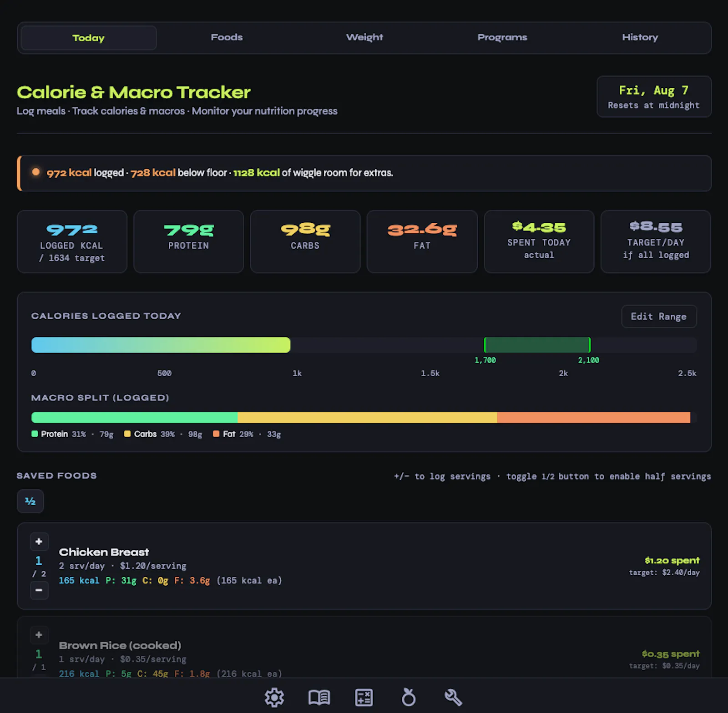Click the $4.35 Spent Today card
728x713 pixels.
[x=539, y=241]
